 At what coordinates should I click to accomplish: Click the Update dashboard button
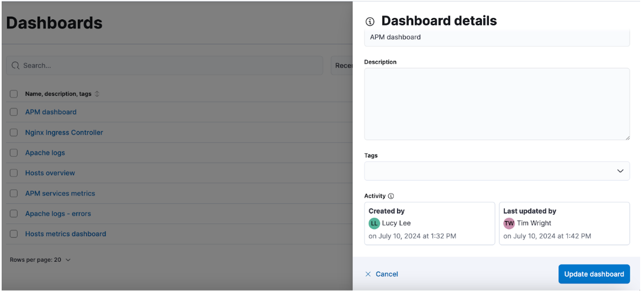pos(594,274)
